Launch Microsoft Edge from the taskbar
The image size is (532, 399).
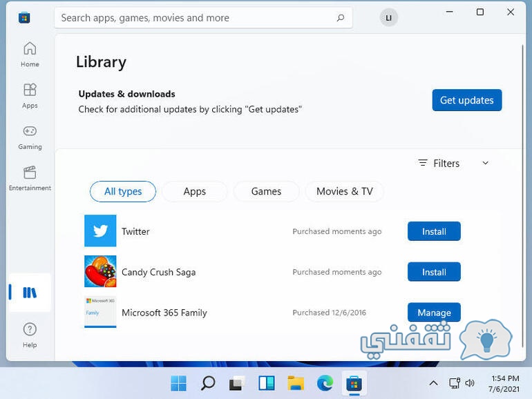click(x=325, y=383)
